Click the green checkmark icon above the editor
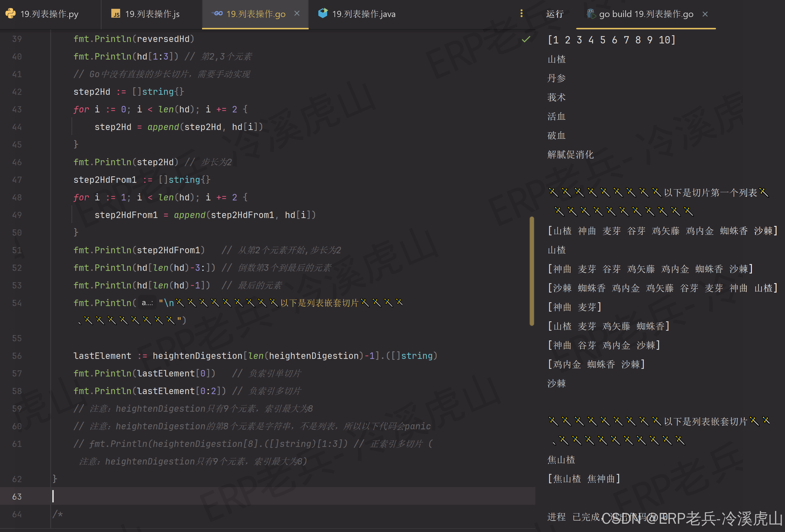 tap(526, 39)
